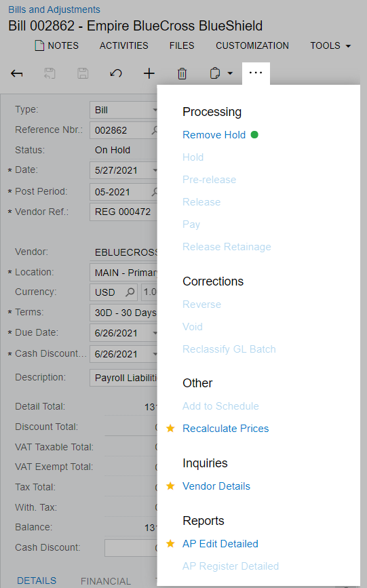Click the back arrow icon in toolbar

16,73
